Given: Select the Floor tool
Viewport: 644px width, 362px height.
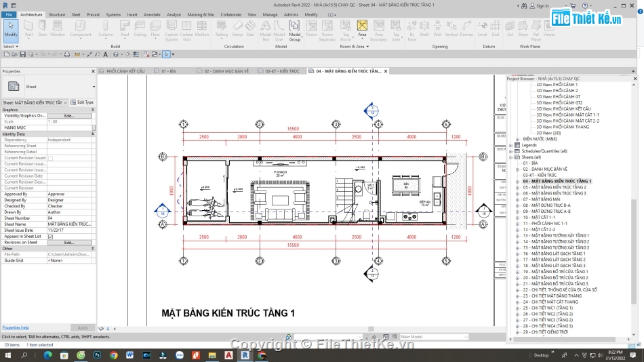Looking at the screenshot, I should click(x=155, y=29).
